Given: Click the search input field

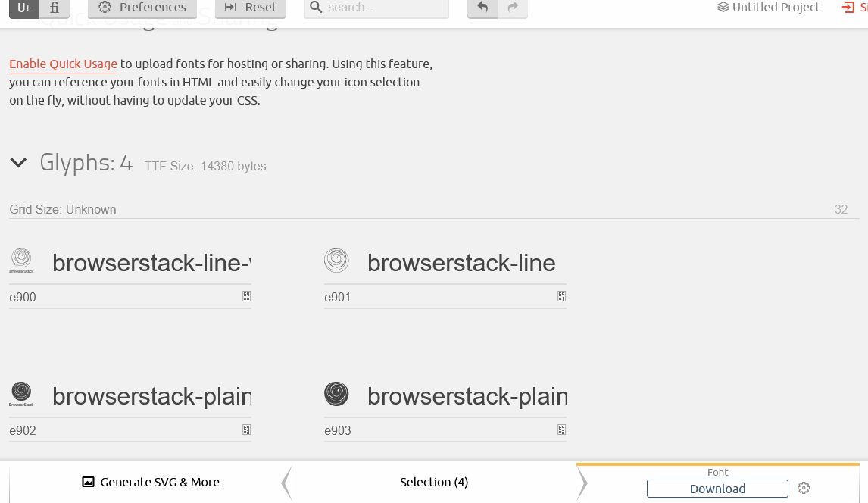Looking at the screenshot, I should (x=376, y=8).
